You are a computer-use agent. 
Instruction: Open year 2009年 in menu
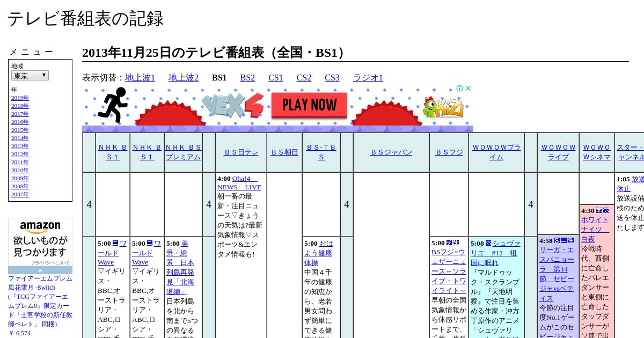click(20, 178)
